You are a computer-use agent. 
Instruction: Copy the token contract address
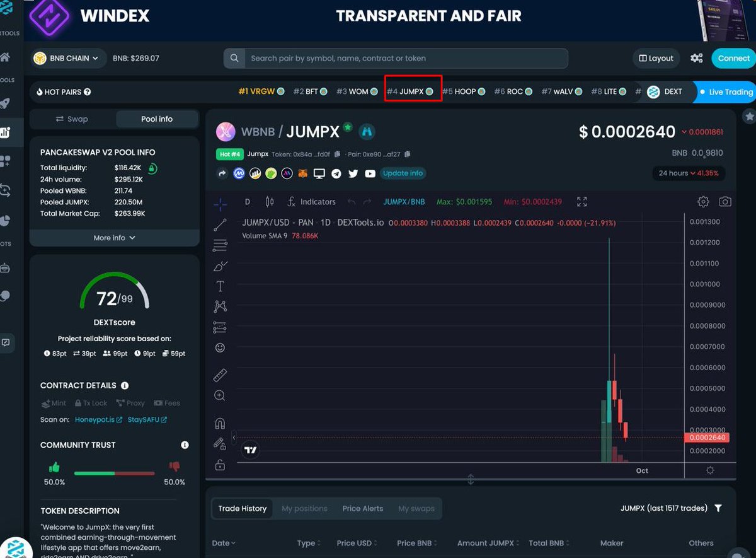(x=338, y=154)
